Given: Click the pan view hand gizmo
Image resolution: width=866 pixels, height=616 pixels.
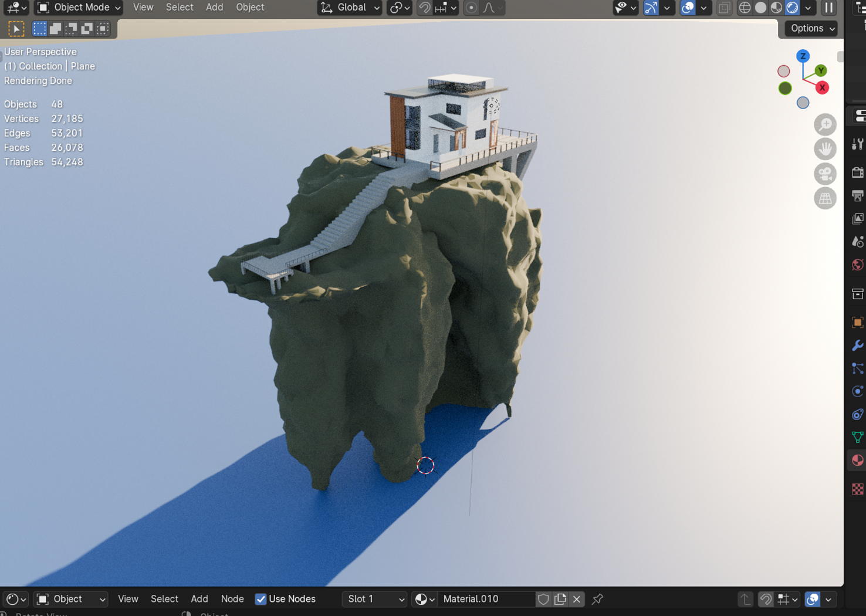Looking at the screenshot, I should tap(825, 149).
